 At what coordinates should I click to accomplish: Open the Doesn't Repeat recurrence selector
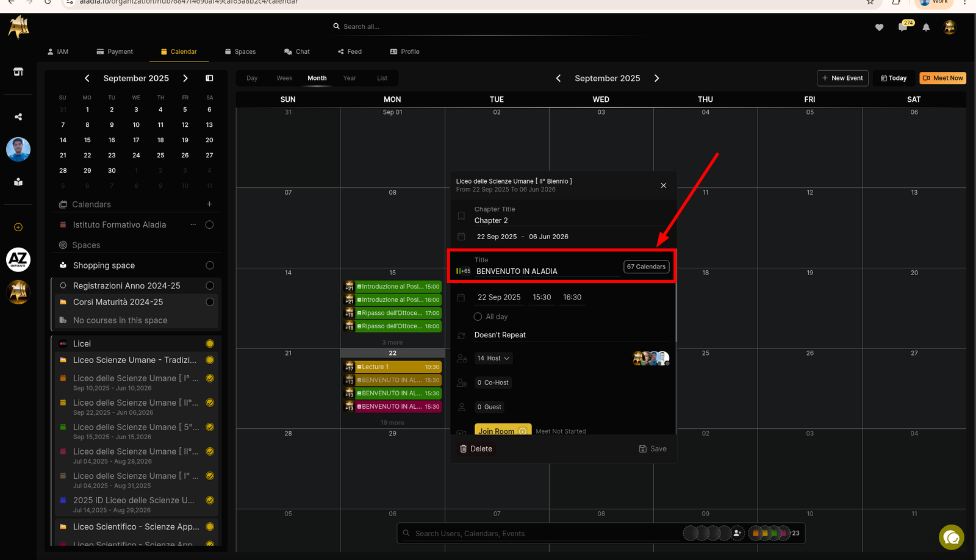[x=572, y=335]
